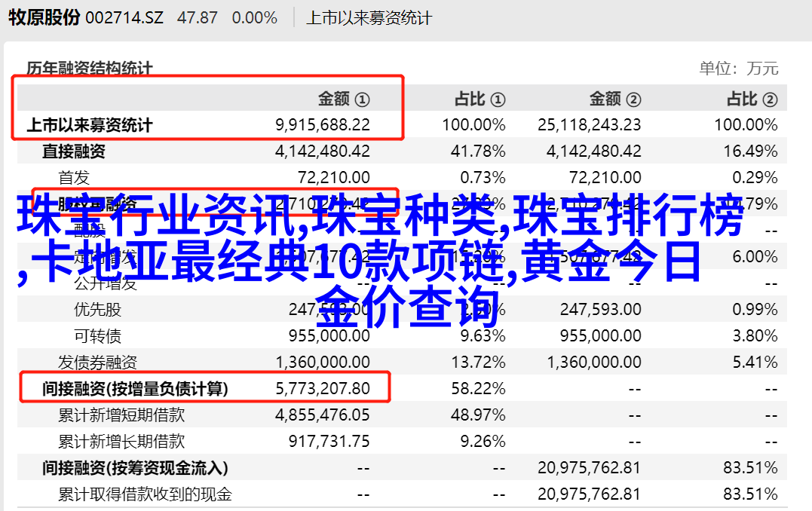Screen dimensions: 812x511
Task: Click the 13.72% ratio cell
Action: pyautogui.click(x=478, y=363)
